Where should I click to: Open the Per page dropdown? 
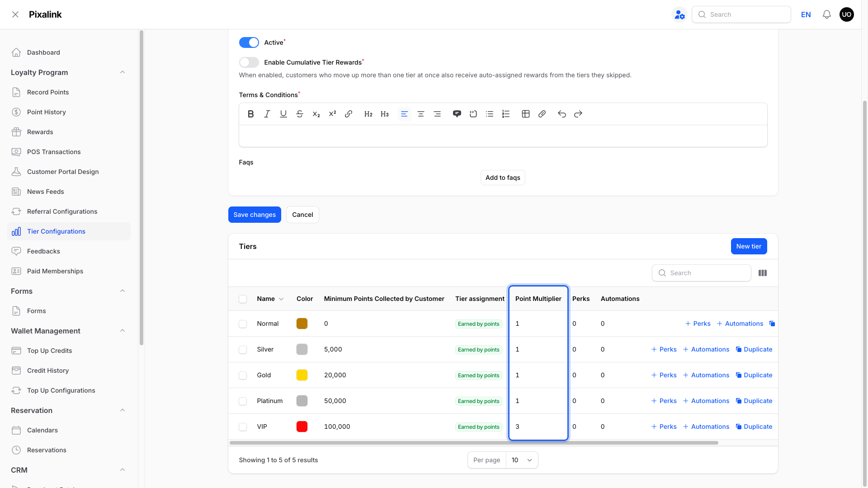522,460
